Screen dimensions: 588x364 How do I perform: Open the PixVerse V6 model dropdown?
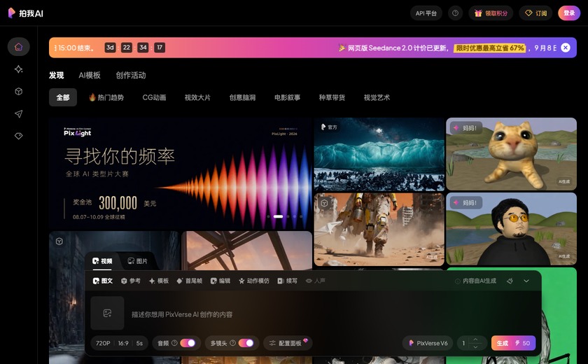(428, 343)
